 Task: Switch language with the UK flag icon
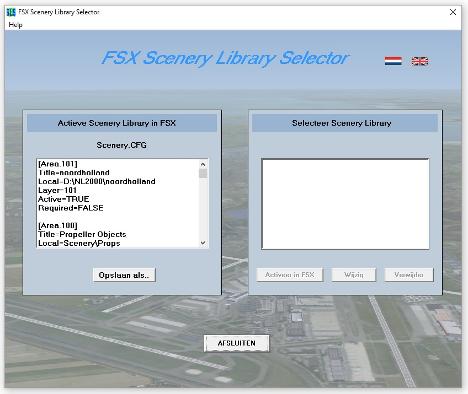click(x=420, y=61)
